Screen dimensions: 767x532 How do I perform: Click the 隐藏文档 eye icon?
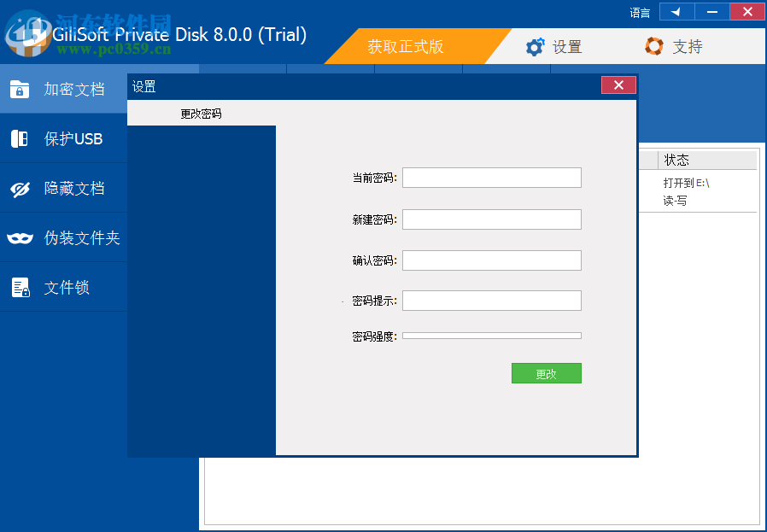[x=20, y=188]
